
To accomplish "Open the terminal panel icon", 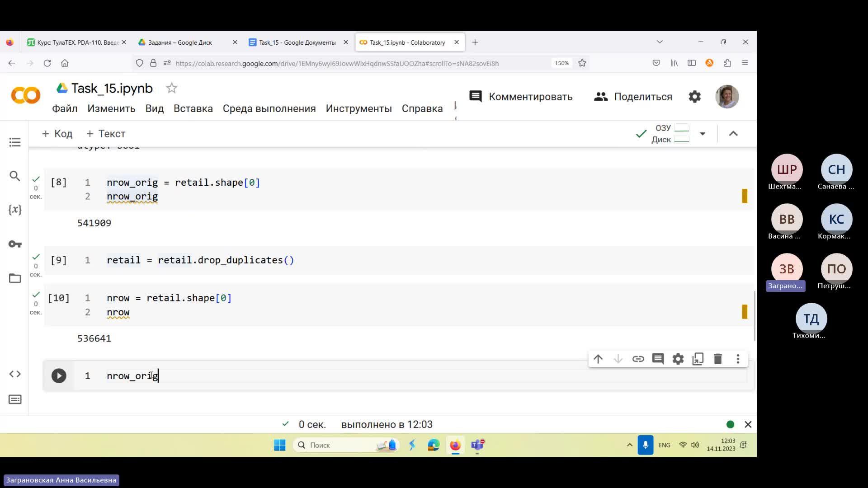I will tap(15, 399).
